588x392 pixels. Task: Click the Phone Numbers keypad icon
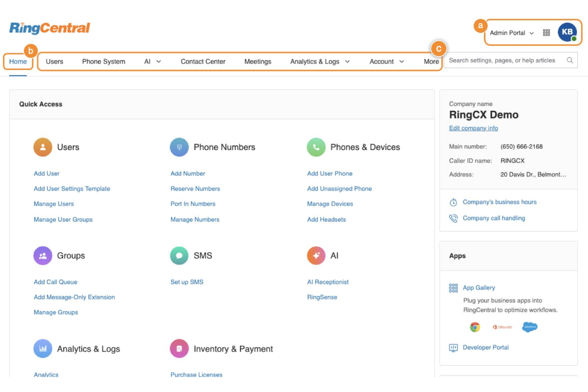point(179,147)
